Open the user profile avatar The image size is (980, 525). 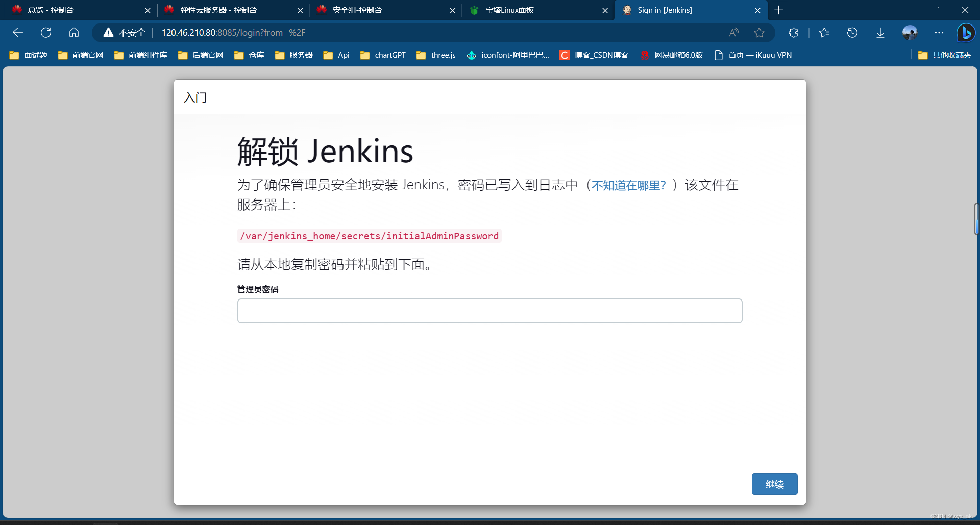coord(910,33)
